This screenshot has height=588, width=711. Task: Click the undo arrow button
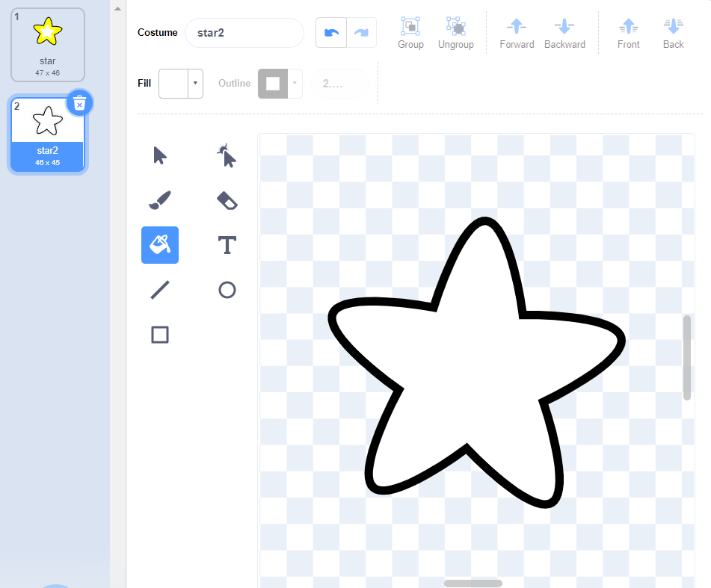pyautogui.click(x=331, y=33)
